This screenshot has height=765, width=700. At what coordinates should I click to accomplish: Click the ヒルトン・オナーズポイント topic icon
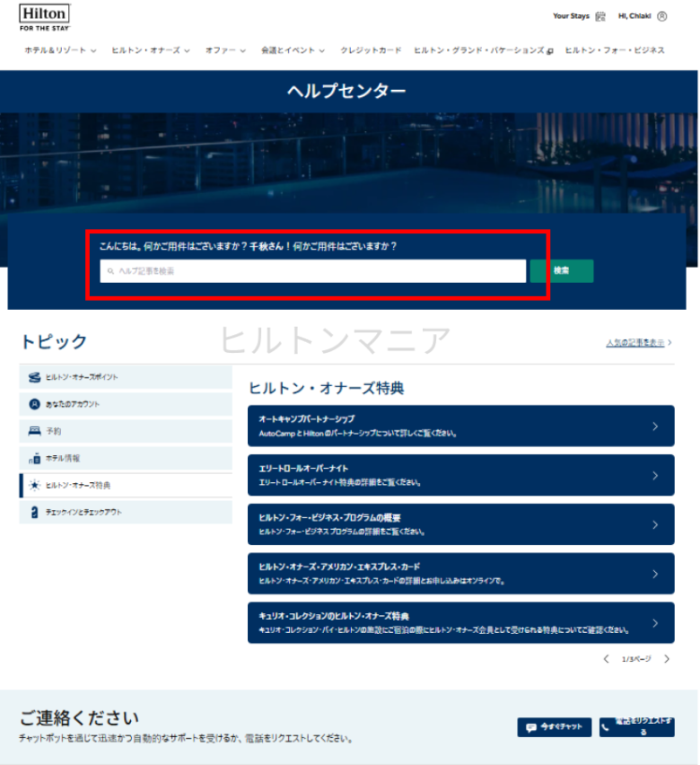pos(34,377)
